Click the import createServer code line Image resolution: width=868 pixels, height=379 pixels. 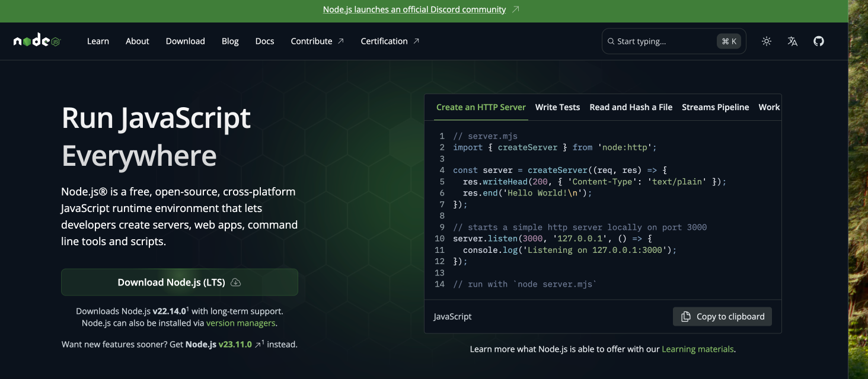tap(555, 147)
